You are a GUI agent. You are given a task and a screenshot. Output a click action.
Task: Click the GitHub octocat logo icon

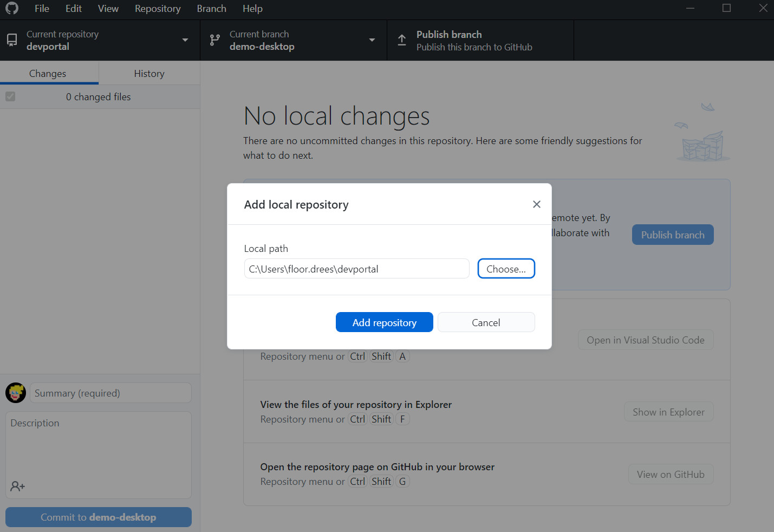(x=11, y=9)
